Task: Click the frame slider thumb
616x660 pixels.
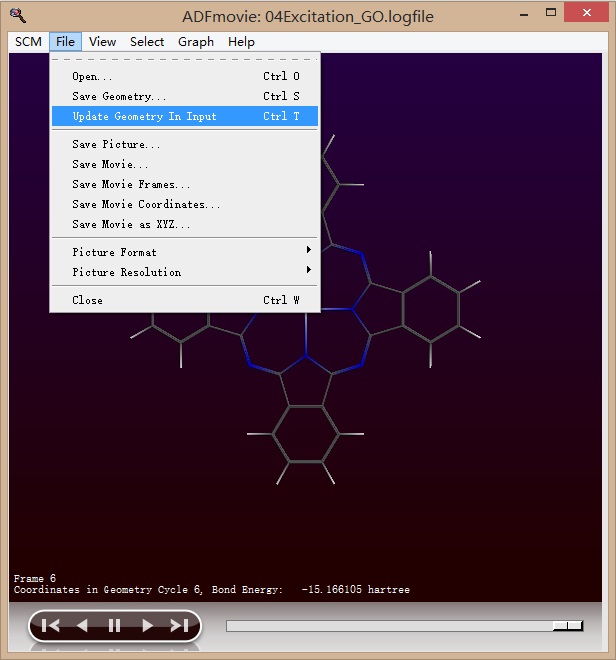Action: (x=568, y=626)
